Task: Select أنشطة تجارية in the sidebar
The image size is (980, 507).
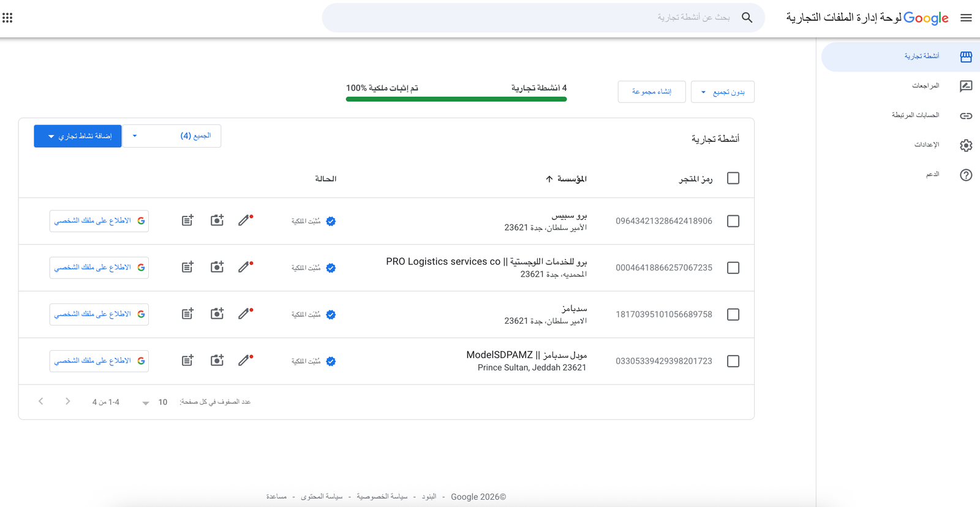Action: click(900, 56)
